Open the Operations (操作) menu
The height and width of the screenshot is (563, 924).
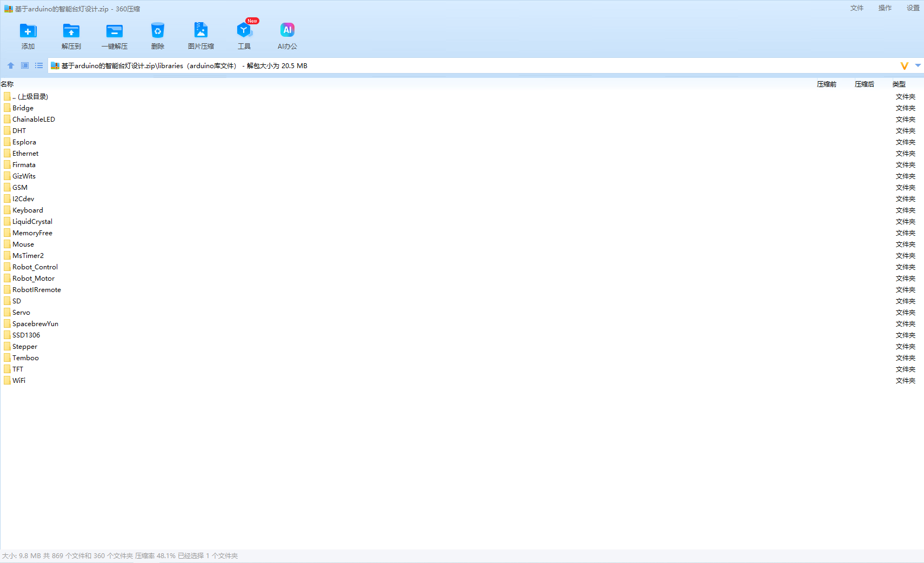pos(885,8)
